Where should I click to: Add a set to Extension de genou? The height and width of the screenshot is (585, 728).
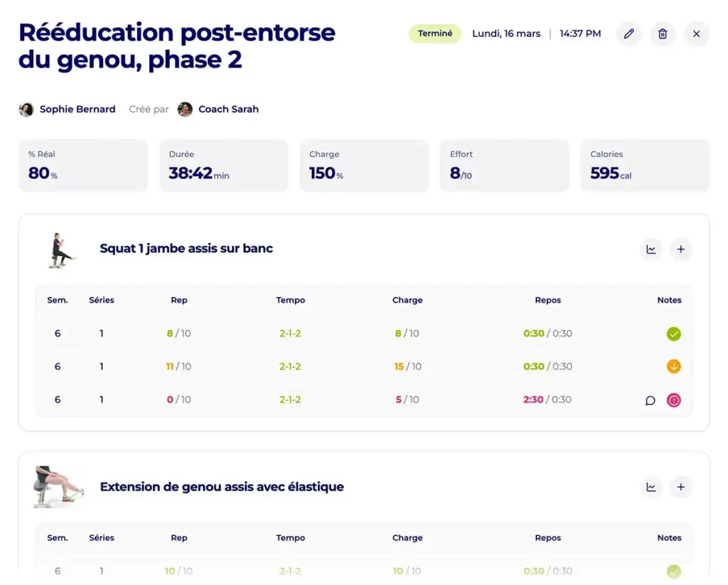click(x=680, y=487)
